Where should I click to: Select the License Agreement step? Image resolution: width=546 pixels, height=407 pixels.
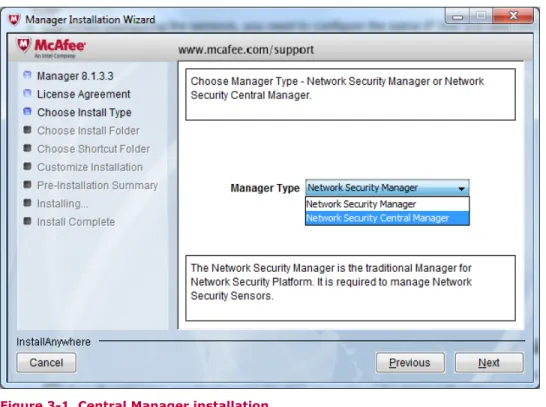(x=84, y=94)
